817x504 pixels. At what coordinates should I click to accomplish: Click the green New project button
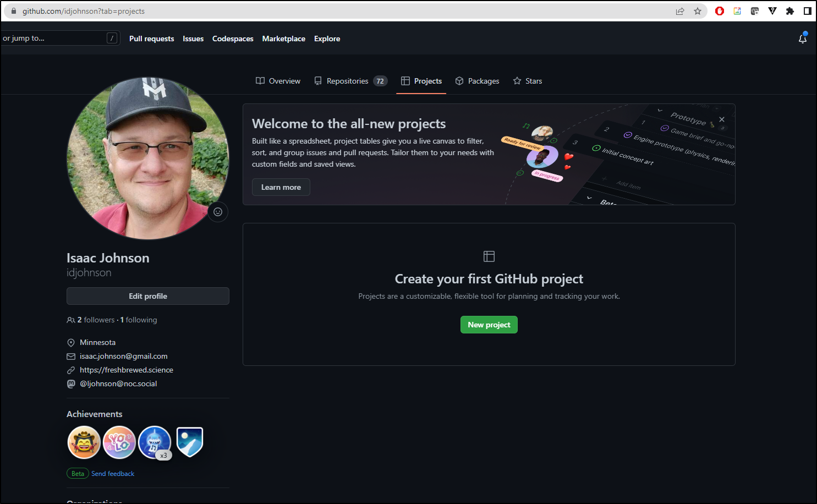(x=489, y=325)
